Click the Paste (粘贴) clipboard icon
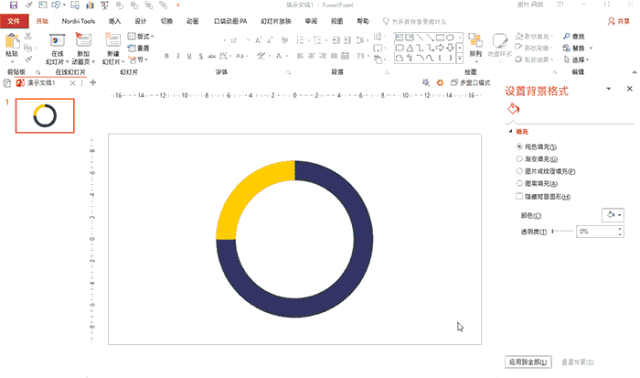640x378 pixels. [12, 42]
